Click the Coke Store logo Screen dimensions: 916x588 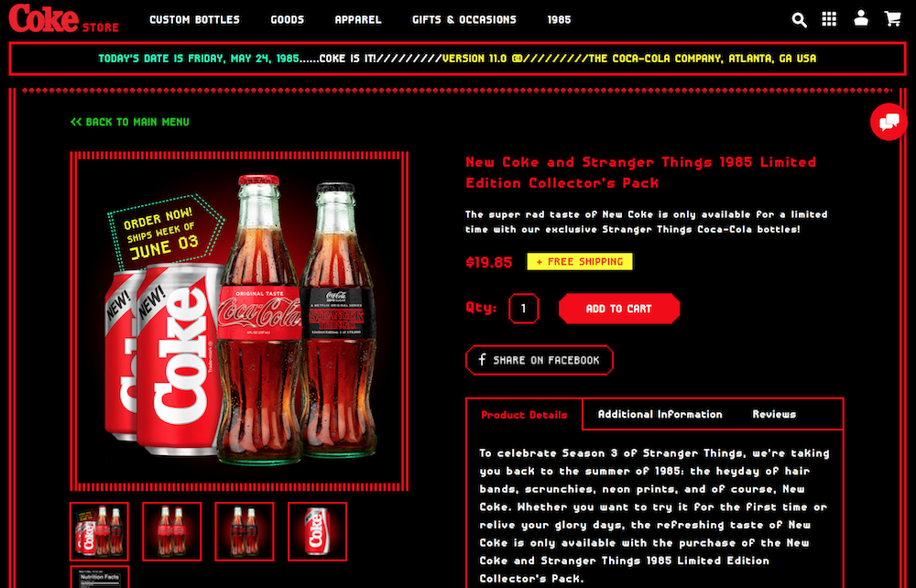coord(64,18)
